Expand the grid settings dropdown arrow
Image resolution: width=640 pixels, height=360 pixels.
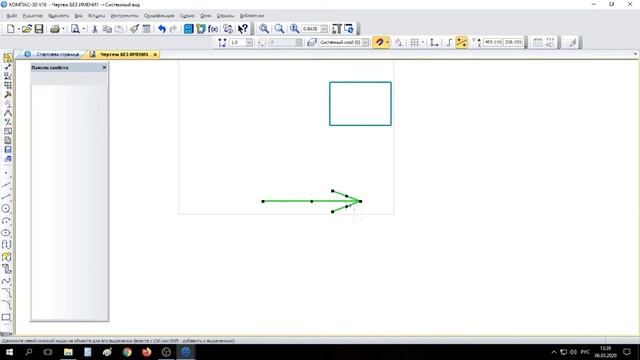coord(423,42)
